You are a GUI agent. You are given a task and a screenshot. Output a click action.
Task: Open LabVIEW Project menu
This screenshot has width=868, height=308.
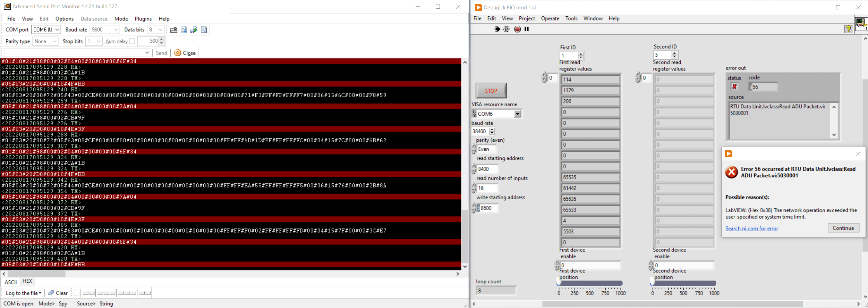pyautogui.click(x=527, y=18)
